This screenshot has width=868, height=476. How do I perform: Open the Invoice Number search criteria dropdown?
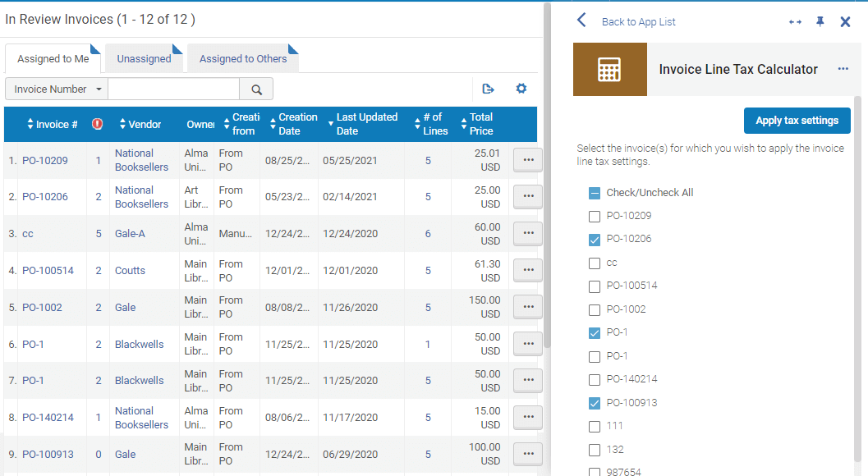click(x=56, y=88)
